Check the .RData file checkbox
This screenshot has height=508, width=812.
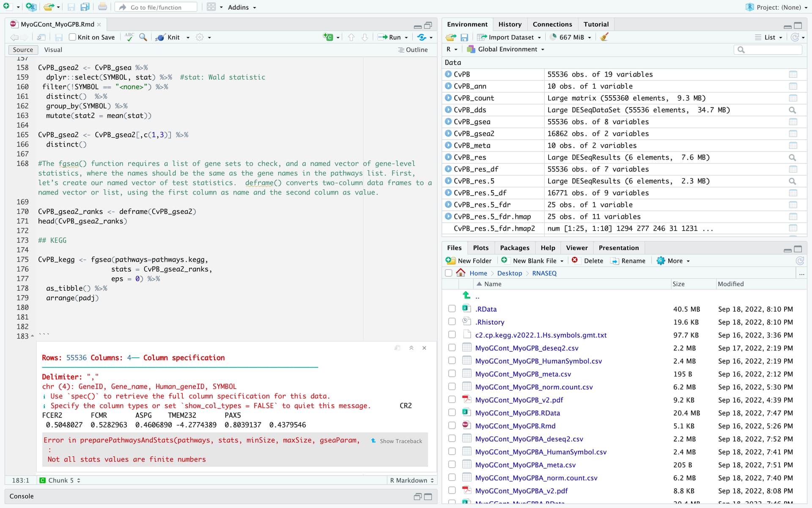[x=452, y=309]
